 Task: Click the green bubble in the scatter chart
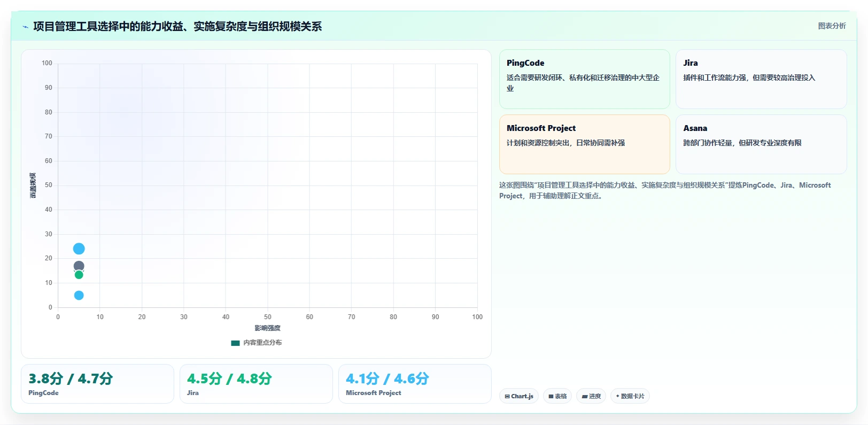click(x=79, y=275)
